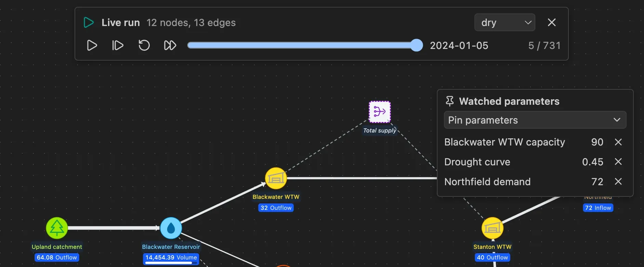Click the 72 Inflow badge
This screenshot has height=267, width=644.
(x=598, y=208)
